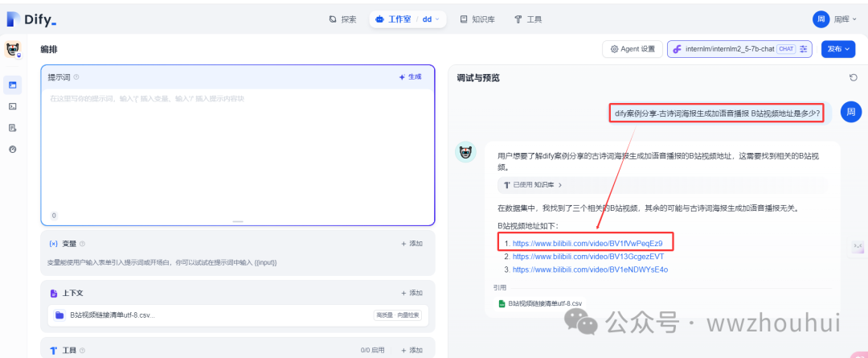
Task: Click the help icon beside 提示词
Action: [x=76, y=77]
